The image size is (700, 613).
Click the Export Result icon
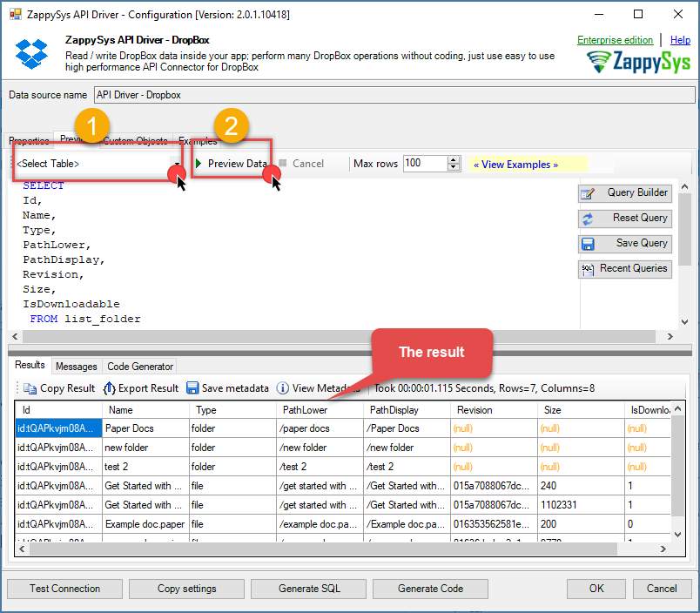click(110, 388)
